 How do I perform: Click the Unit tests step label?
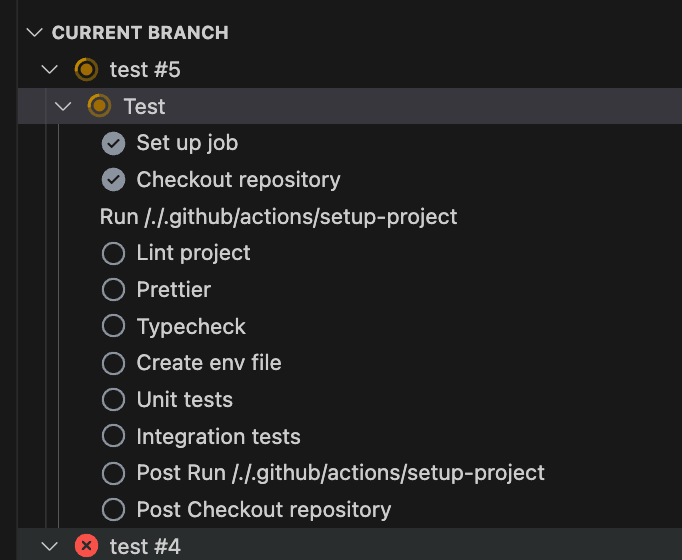pyautogui.click(x=184, y=400)
